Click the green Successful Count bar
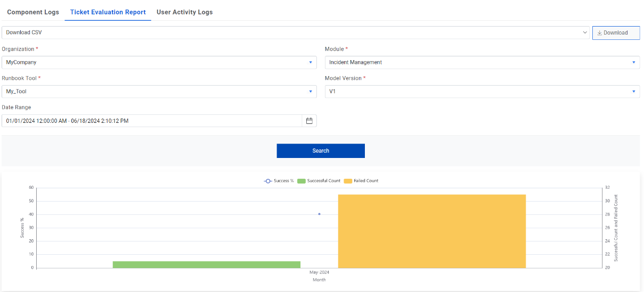 tap(207, 264)
